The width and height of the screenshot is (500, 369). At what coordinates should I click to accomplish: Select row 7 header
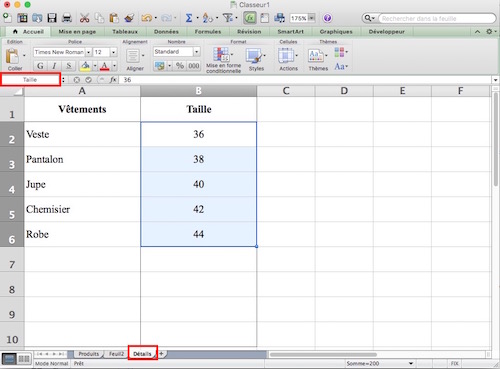(12, 259)
